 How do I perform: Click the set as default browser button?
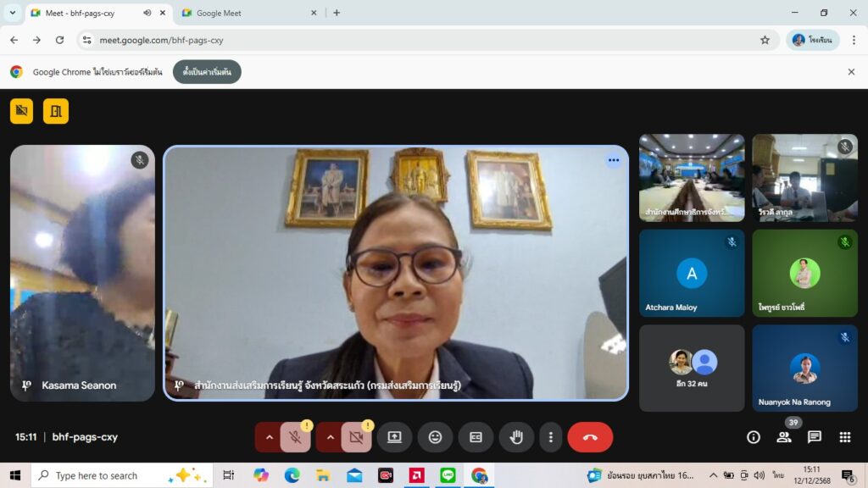[207, 72]
